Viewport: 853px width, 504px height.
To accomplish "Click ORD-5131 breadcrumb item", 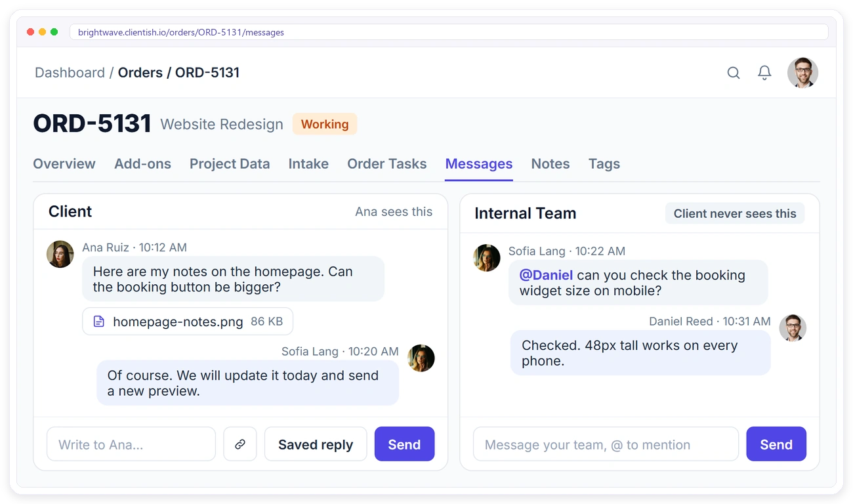I will pos(207,73).
